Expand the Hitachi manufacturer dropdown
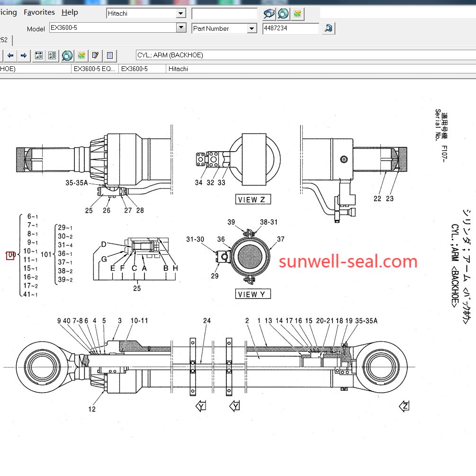This screenshot has height=476, width=476. coord(180,13)
